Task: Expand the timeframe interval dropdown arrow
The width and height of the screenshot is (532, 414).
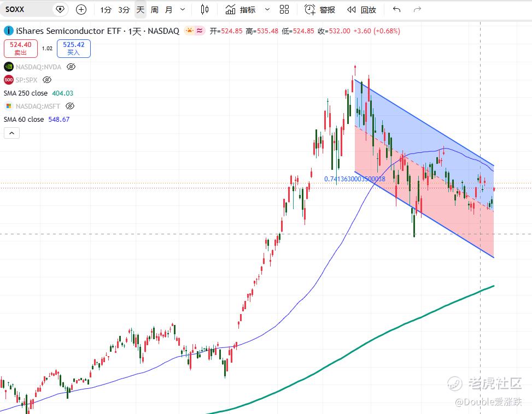Action: pos(183,9)
